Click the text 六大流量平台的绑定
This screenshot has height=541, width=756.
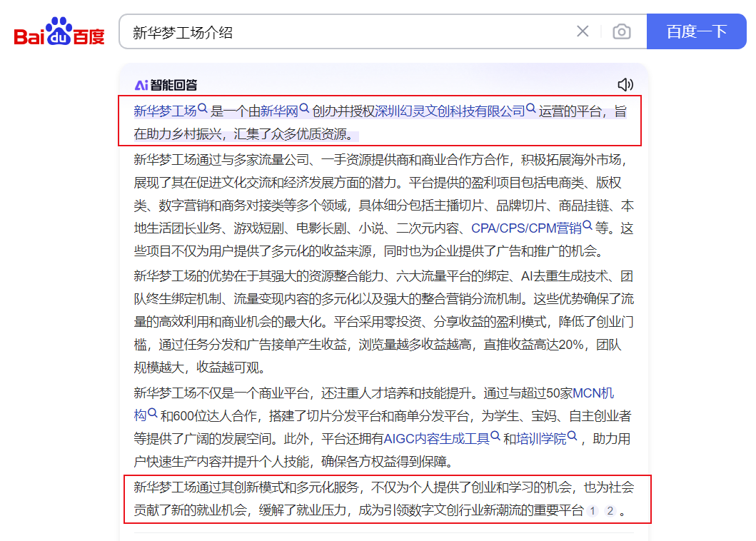point(453,276)
